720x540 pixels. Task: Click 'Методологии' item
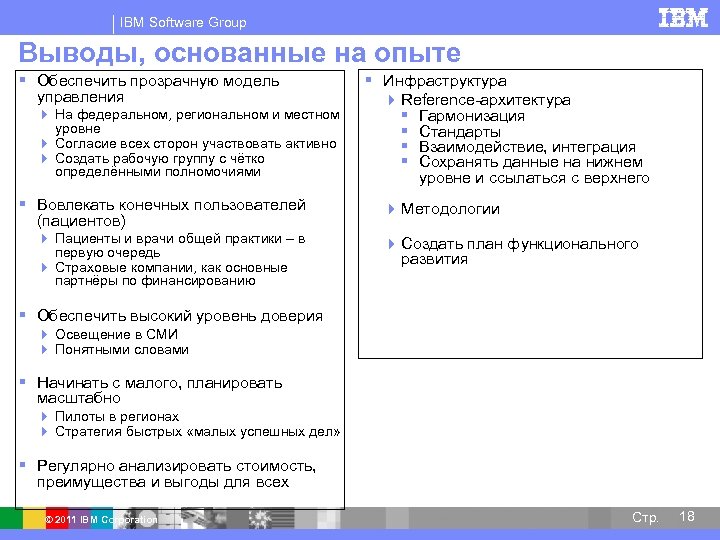point(450,209)
